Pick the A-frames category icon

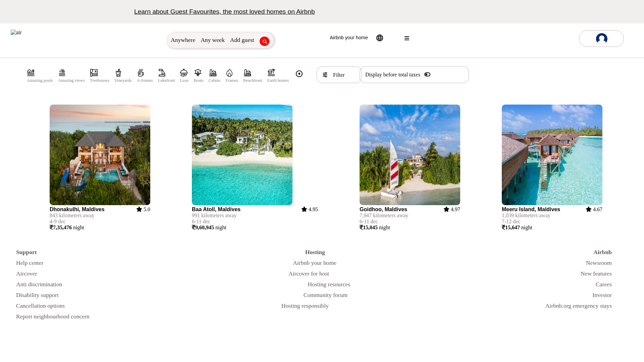pos(141,73)
